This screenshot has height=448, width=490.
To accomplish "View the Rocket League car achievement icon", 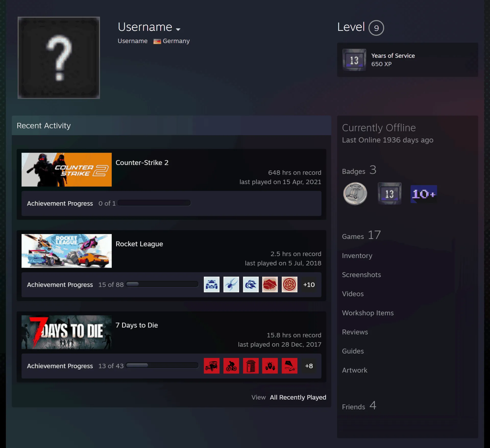I will [x=212, y=284].
